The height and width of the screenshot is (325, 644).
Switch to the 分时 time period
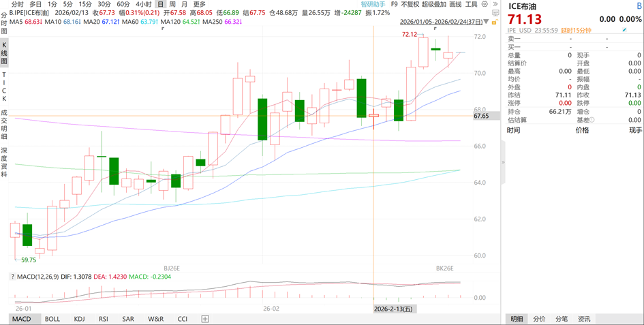17,4
